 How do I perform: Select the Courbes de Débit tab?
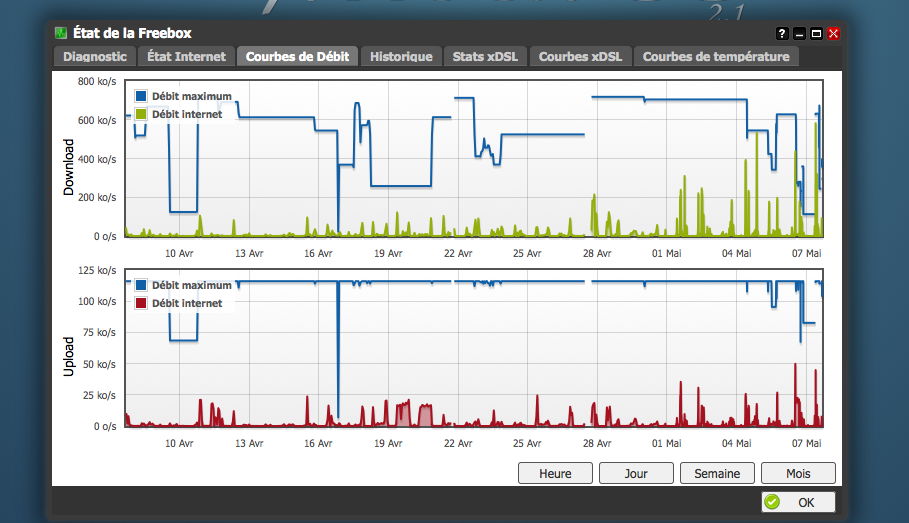[297, 56]
